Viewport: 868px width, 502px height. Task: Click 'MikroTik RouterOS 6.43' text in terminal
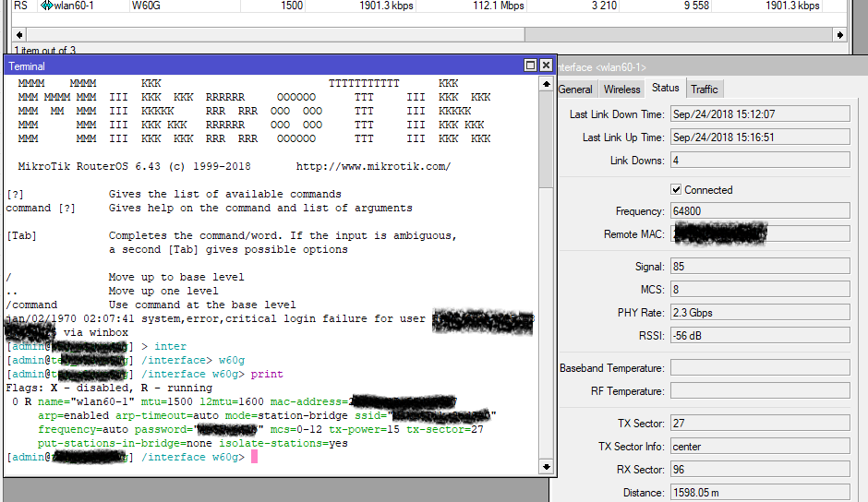coord(90,166)
